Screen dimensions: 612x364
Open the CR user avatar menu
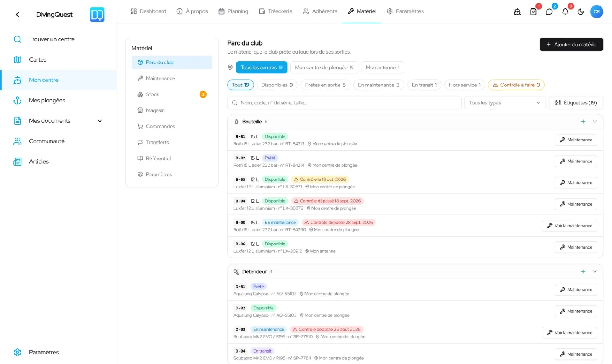pyautogui.click(x=597, y=11)
